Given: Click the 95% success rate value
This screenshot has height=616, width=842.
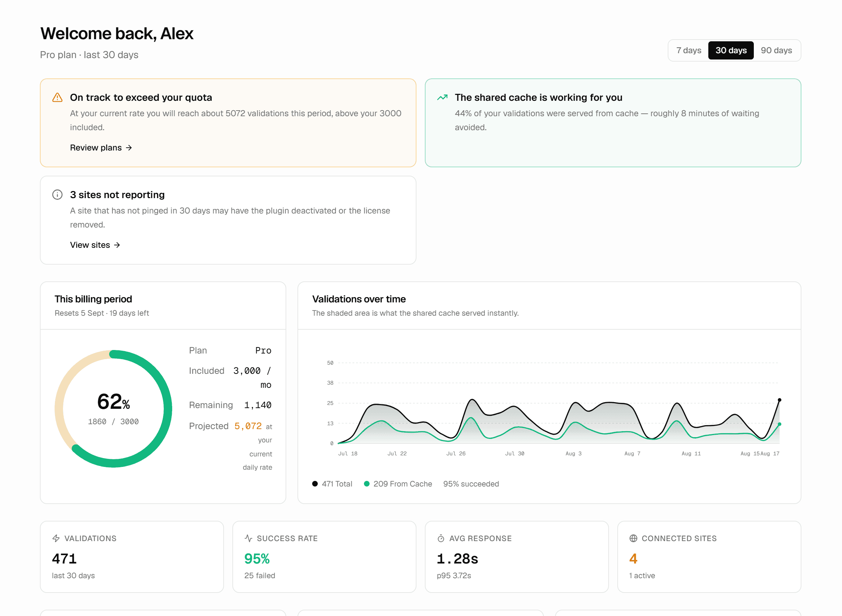Looking at the screenshot, I should click(257, 558).
